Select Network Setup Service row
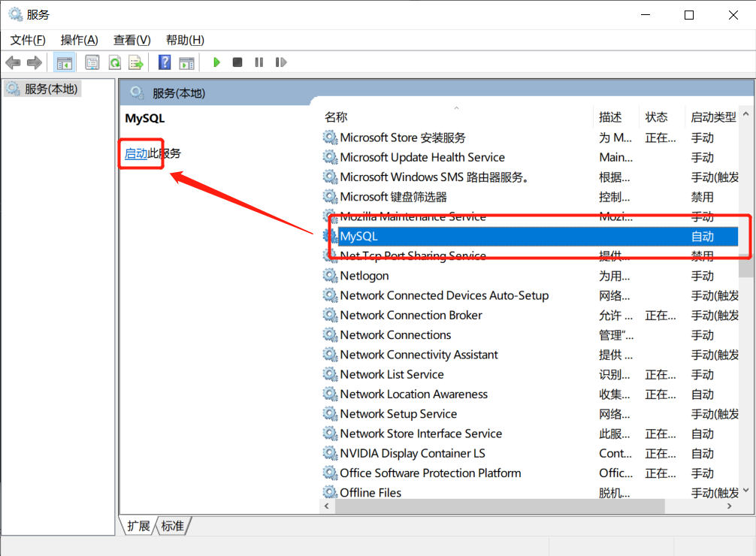Image resolution: width=756 pixels, height=556 pixels. (x=530, y=414)
